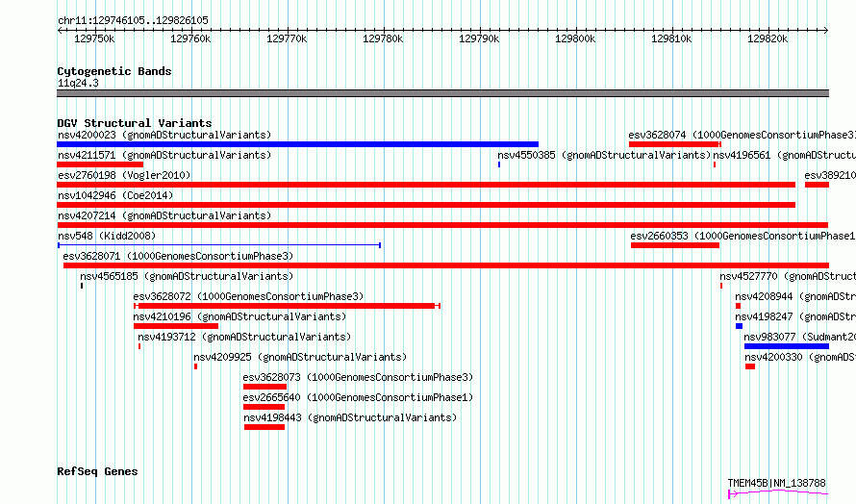Viewport: 856px width, 504px height.
Task: Select the red bar under esv2660353
Action: (x=675, y=245)
